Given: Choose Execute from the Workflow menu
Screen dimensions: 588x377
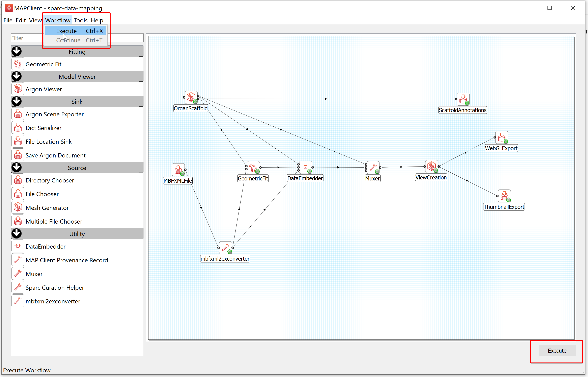Looking at the screenshot, I should pos(76,31).
